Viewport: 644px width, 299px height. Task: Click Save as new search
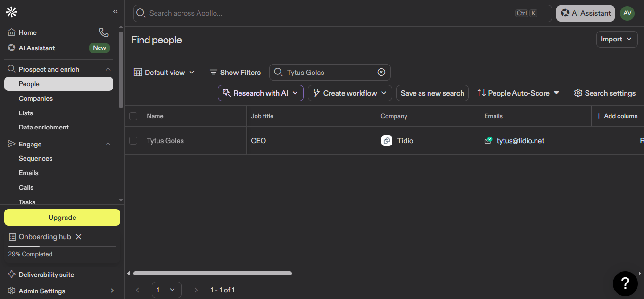coord(432,93)
